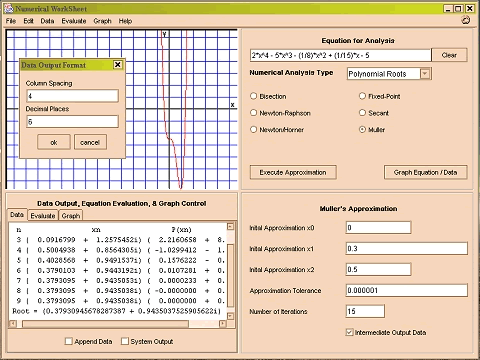Image resolution: width=480 pixels, height=360 pixels.
Task: Click the data output scroll up arrow
Action: [230, 227]
